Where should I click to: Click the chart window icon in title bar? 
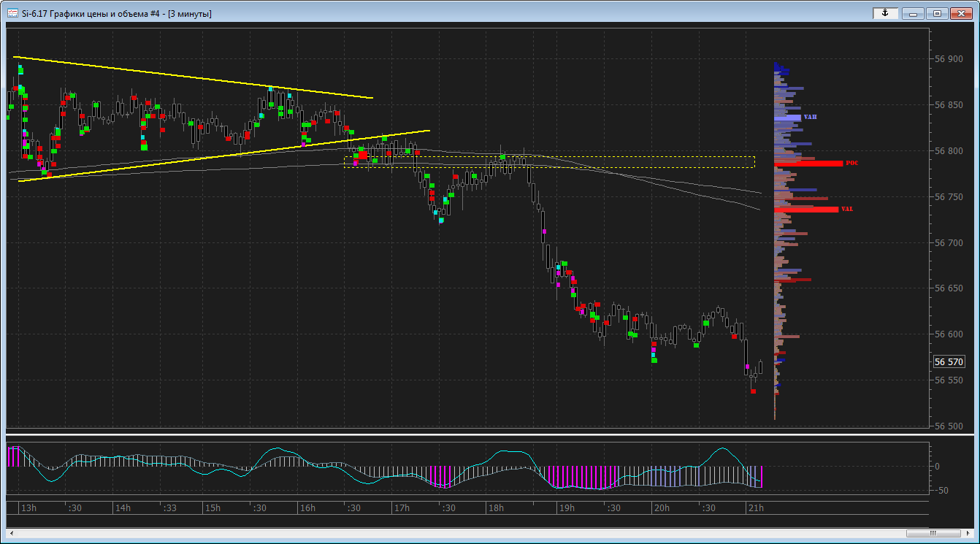(12, 13)
